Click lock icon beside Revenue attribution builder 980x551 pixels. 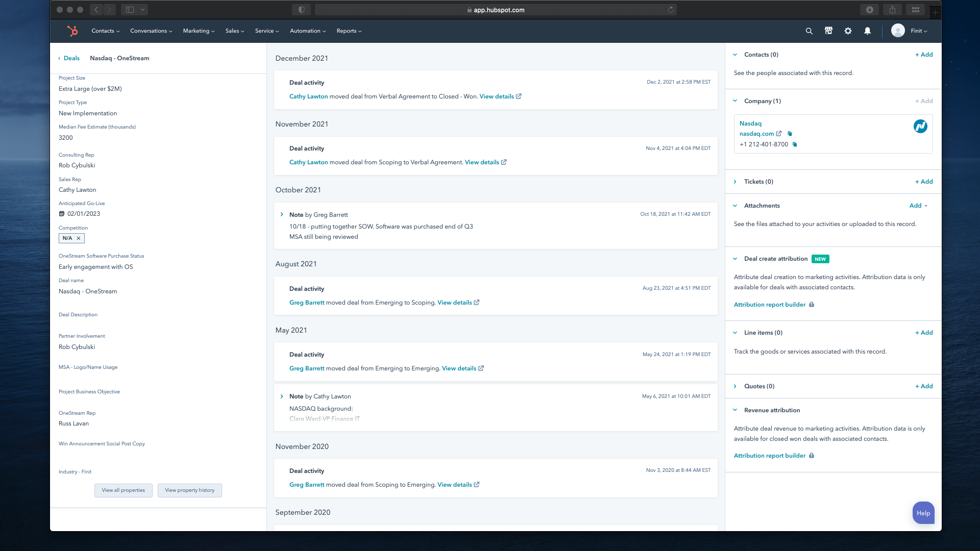coord(812,456)
